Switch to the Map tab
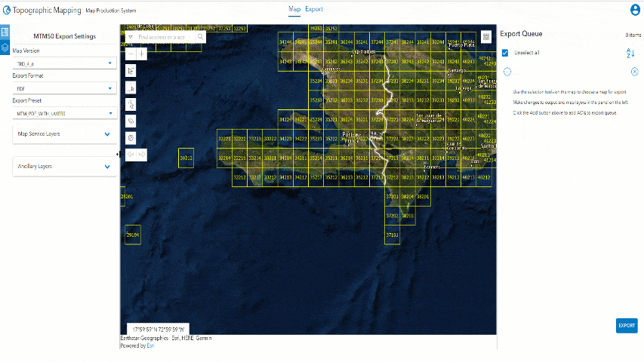Viewport: 644px width, 362px height. [294, 9]
